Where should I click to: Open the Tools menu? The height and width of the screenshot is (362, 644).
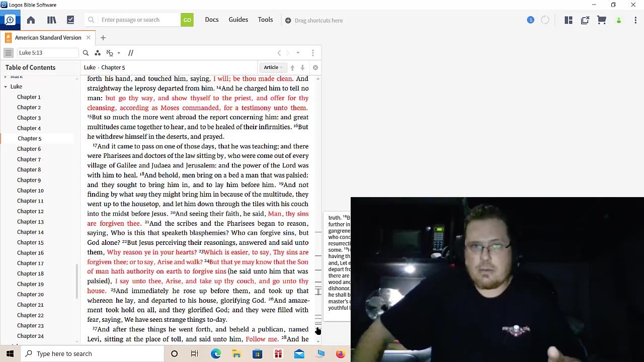[x=266, y=20]
